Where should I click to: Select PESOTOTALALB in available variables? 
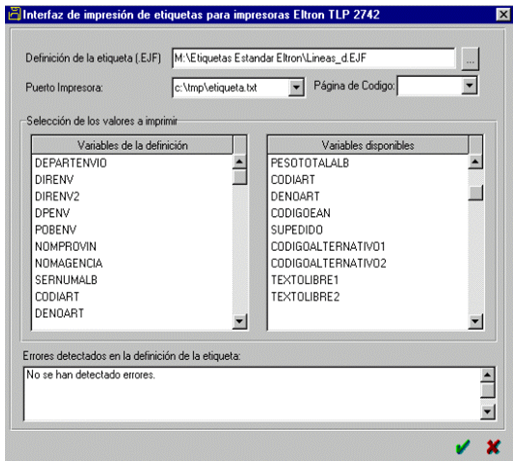point(310,163)
